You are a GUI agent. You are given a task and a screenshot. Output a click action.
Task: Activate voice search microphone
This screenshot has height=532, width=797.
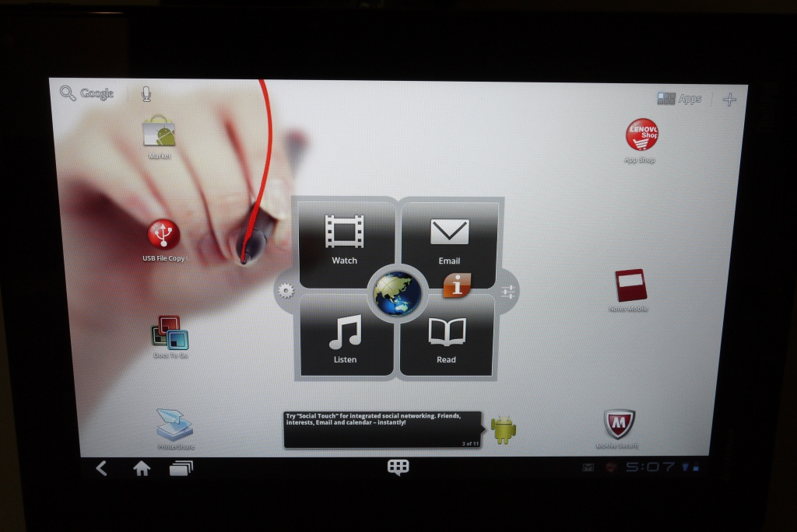click(x=146, y=94)
